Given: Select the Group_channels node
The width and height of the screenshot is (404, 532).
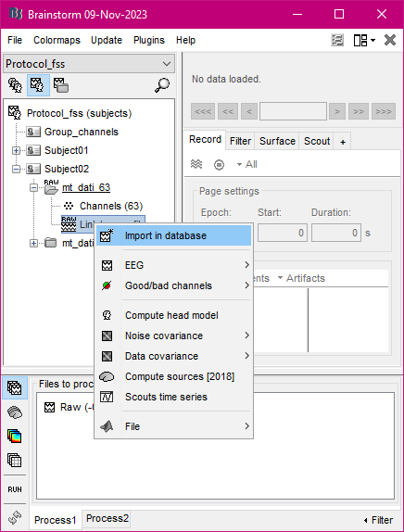Looking at the screenshot, I should pos(82,132).
